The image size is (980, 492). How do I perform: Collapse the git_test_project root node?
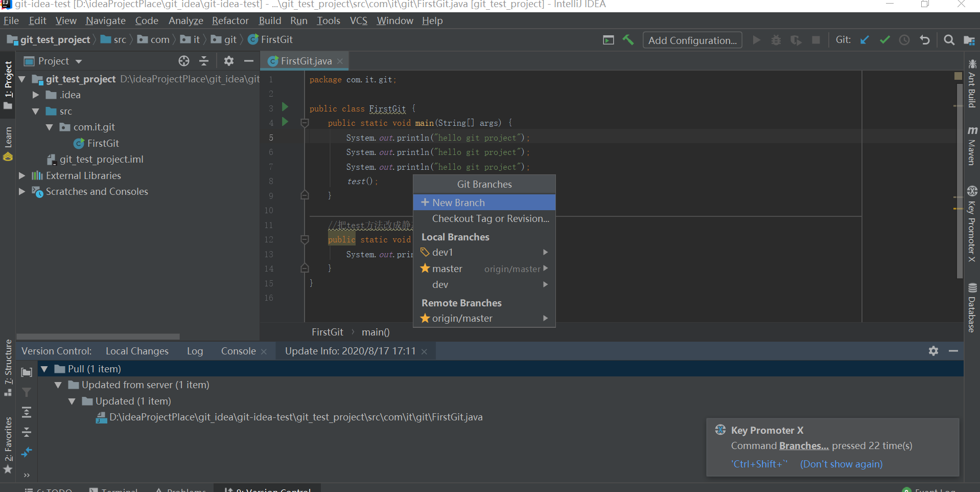pyautogui.click(x=22, y=79)
